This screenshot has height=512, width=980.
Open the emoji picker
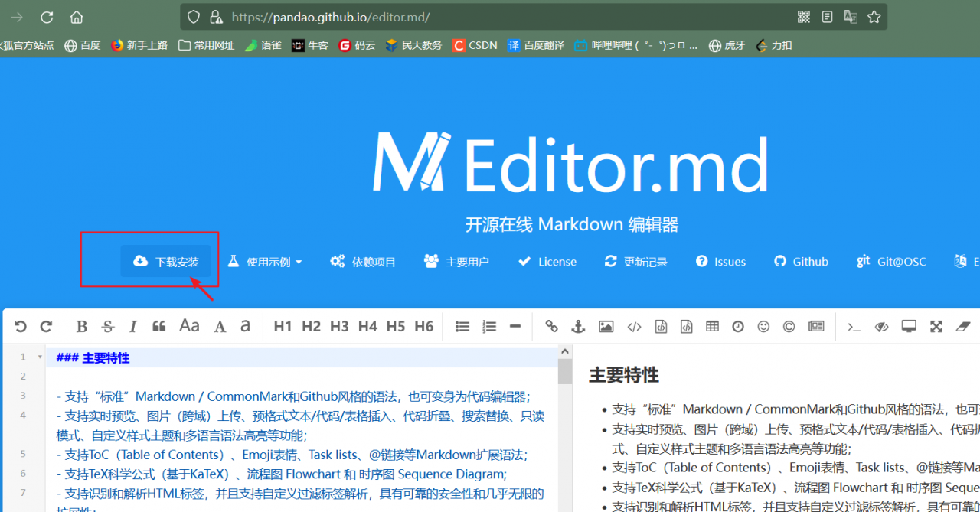coord(763,327)
